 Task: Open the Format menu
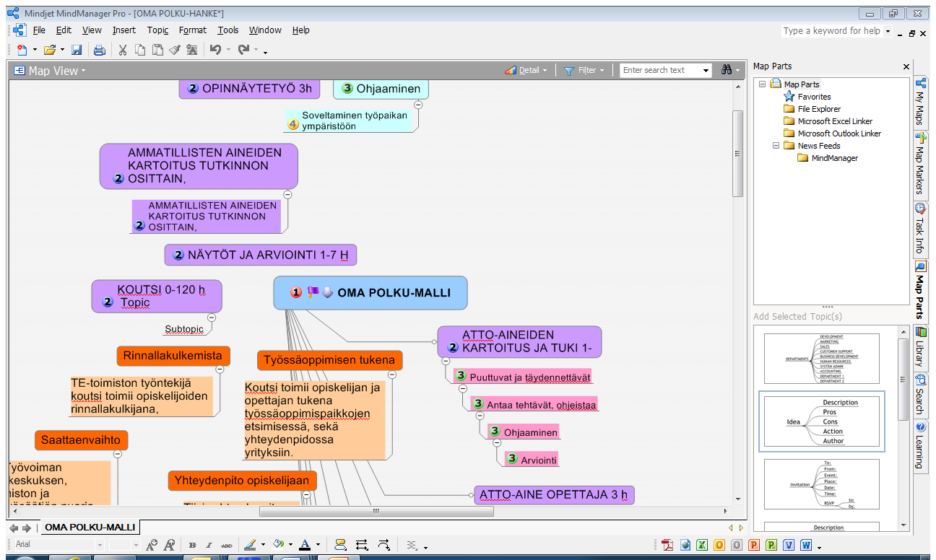pos(193,30)
